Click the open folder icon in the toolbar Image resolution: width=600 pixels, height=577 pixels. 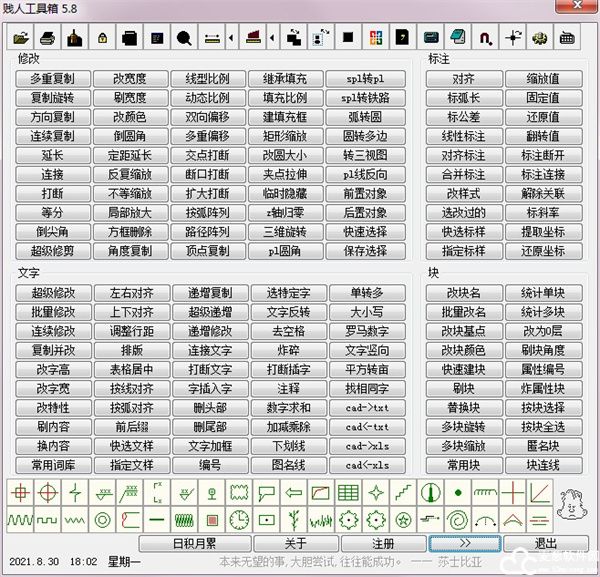tap(22, 38)
